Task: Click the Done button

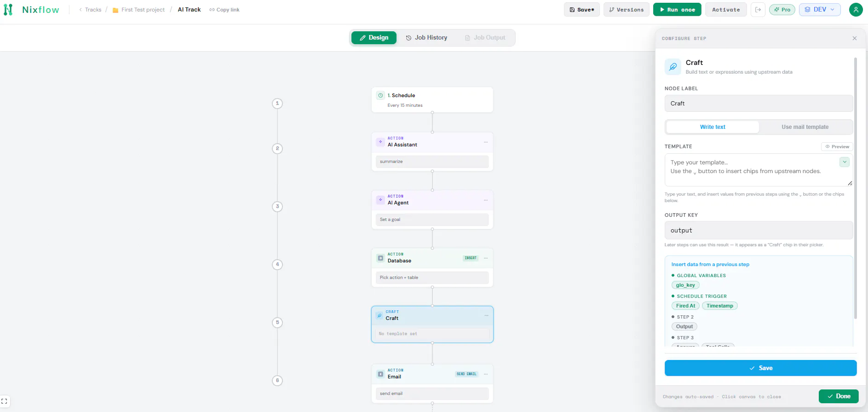Action: pyautogui.click(x=839, y=396)
